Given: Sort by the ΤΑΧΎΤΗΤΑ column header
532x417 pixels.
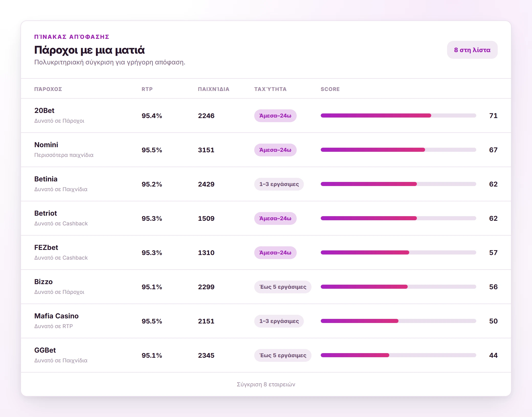Looking at the screenshot, I should click(270, 89).
